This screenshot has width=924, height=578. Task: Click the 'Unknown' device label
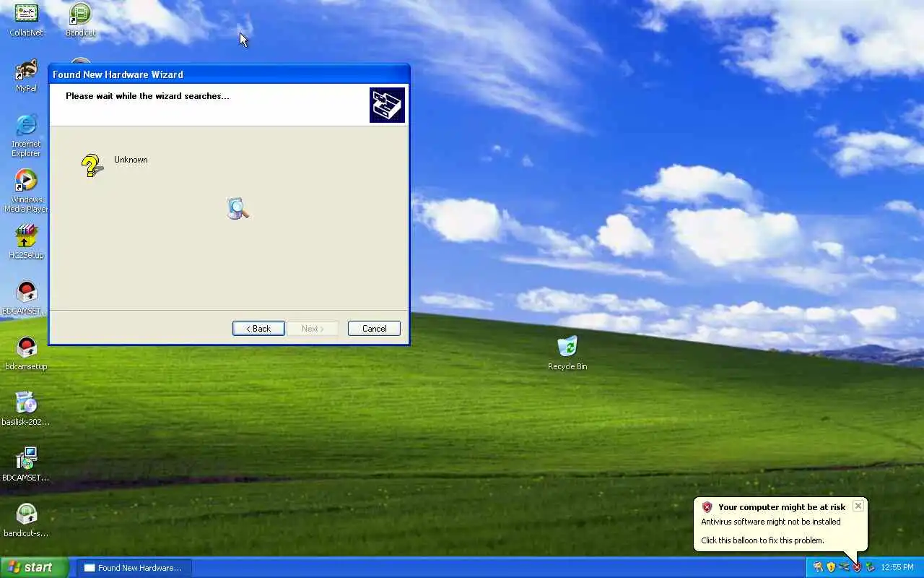[131, 160]
